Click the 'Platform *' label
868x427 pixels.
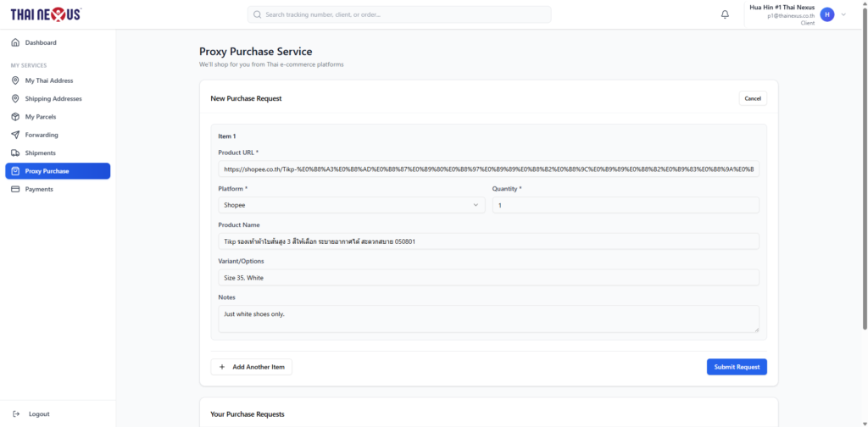pyautogui.click(x=233, y=189)
